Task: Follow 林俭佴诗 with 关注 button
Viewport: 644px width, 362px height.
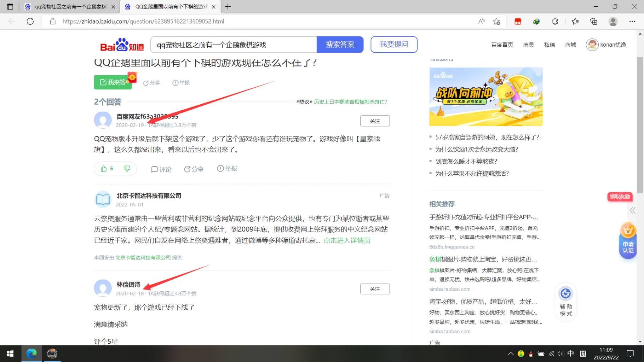Action: tap(375, 289)
